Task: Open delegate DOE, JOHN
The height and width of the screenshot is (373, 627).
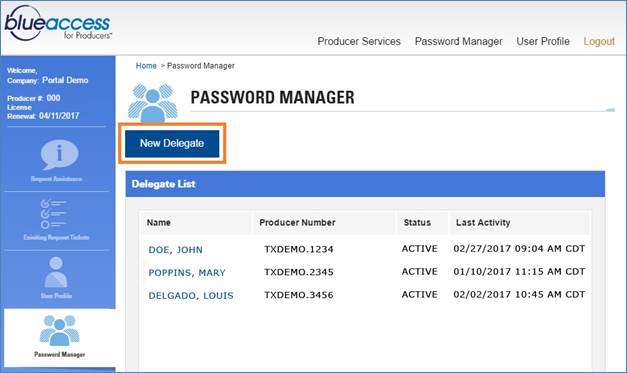Action: click(175, 249)
